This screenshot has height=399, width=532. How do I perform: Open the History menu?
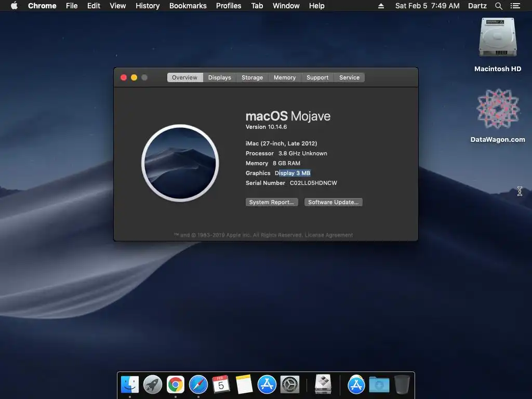point(148,6)
